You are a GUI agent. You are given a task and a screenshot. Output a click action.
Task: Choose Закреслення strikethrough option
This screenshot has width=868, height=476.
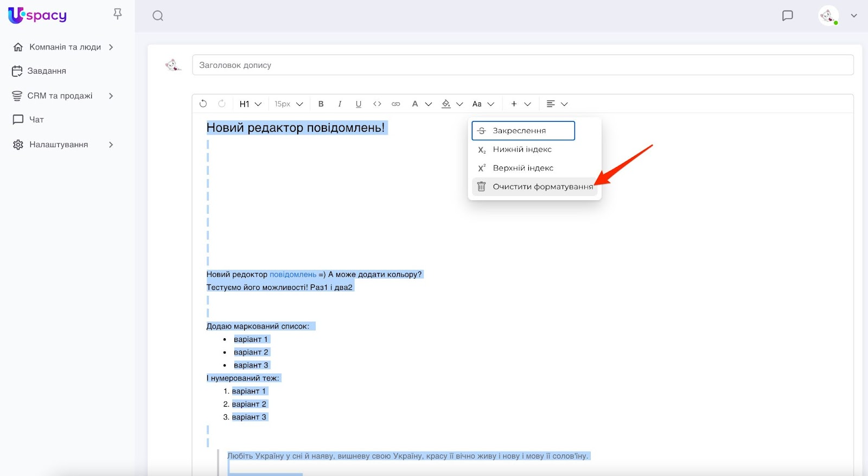pos(523,131)
